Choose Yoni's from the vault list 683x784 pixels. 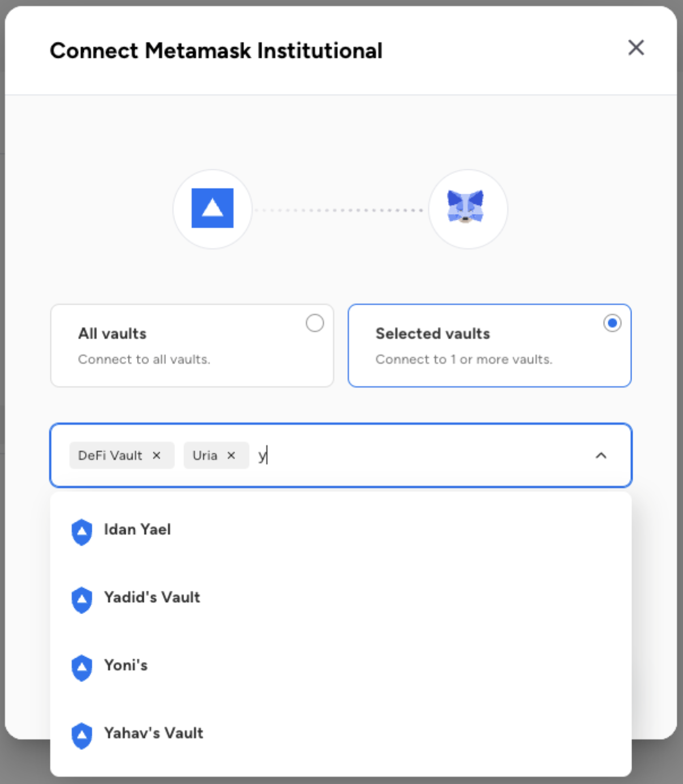pos(341,666)
